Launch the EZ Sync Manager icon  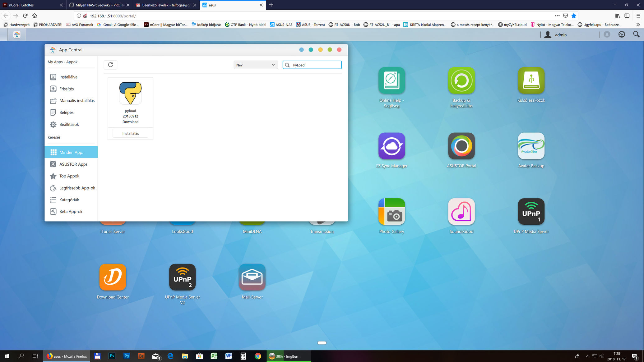[391, 146]
